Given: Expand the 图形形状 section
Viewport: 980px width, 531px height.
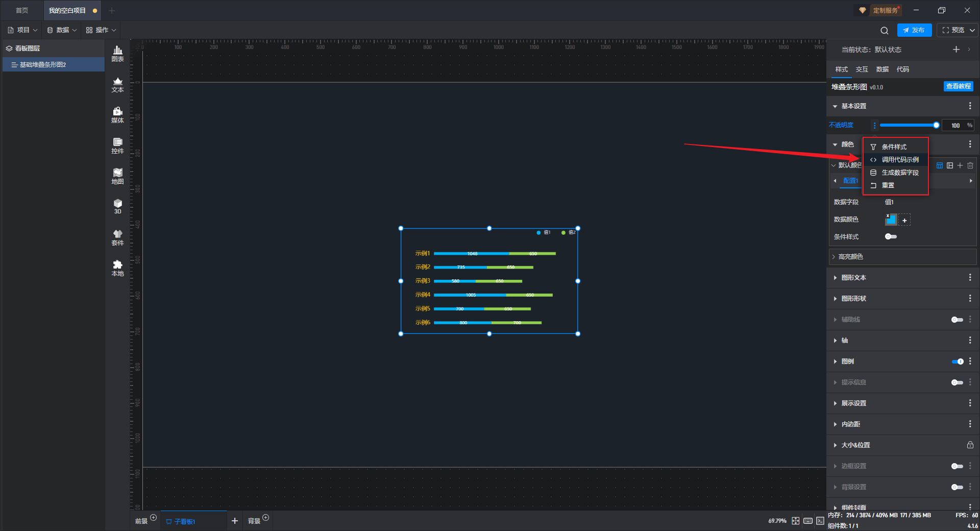Looking at the screenshot, I should [x=835, y=299].
